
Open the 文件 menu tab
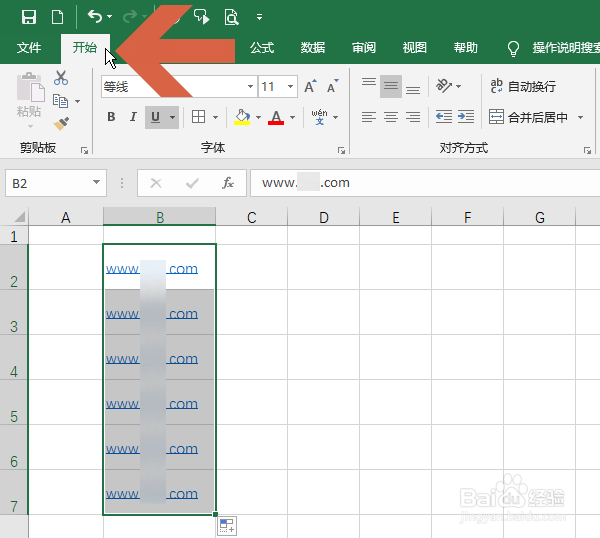[29, 48]
